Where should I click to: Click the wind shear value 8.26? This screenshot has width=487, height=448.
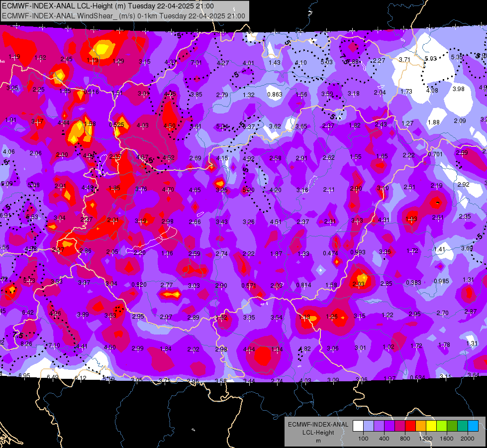pyautogui.click(x=26, y=343)
